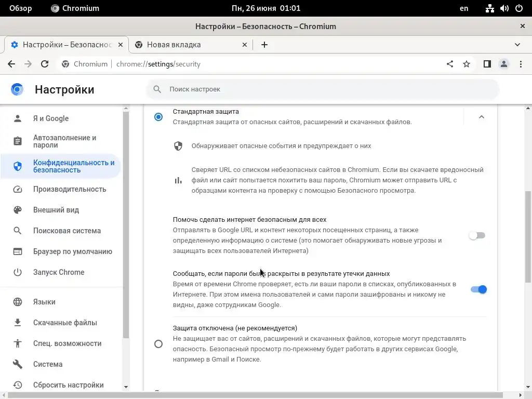The image size is (532, 399).
Task: Click the system power icon
Action: click(x=519, y=8)
